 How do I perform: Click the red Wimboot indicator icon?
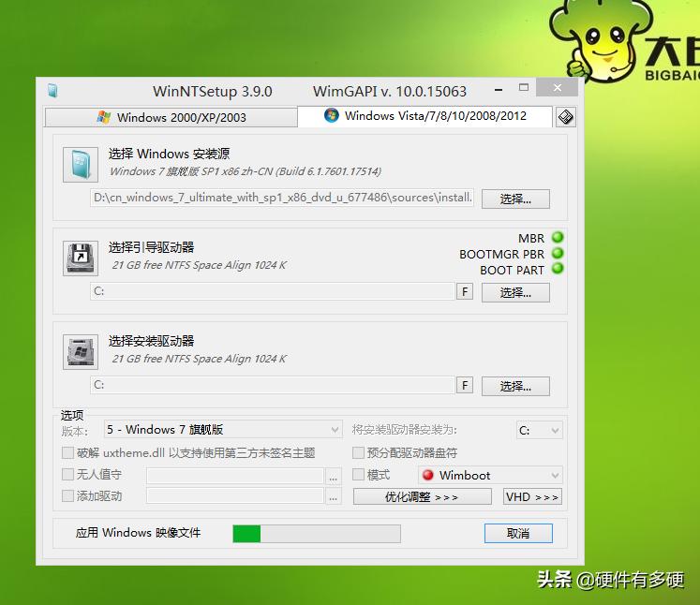tap(427, 475)
